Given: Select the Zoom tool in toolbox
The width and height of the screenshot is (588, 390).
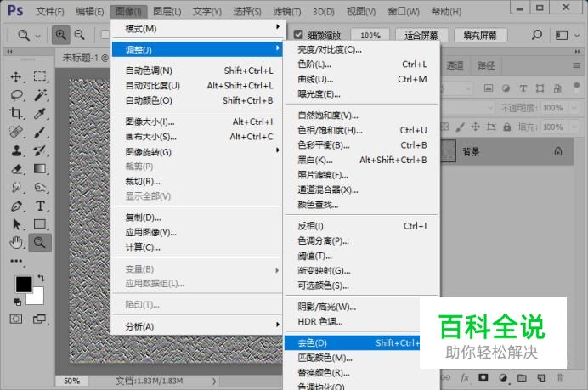Looking at the screenshot, I should pos(40,242).
